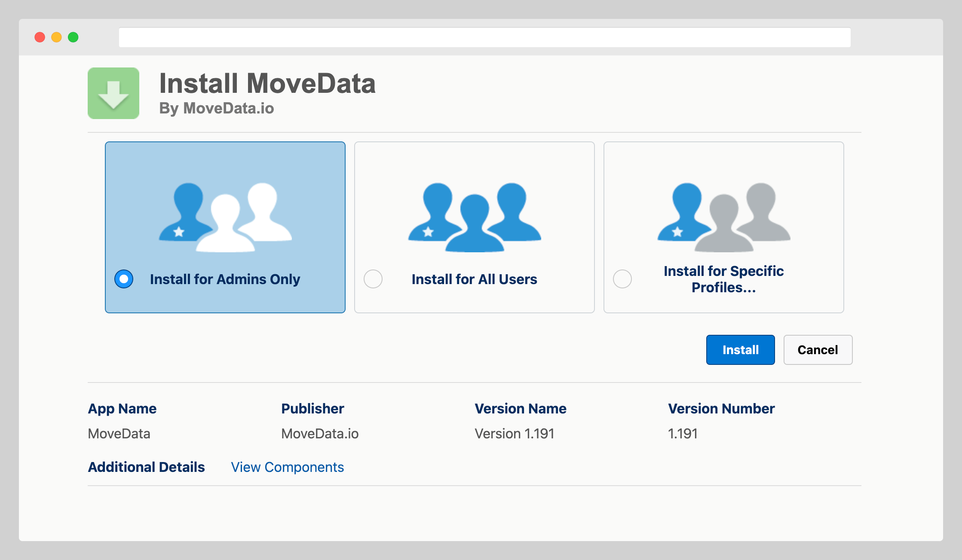Click the Install for Admins Only label
Image resolution: width=962 pixels, height=560 pixels.
pos(225,279)
